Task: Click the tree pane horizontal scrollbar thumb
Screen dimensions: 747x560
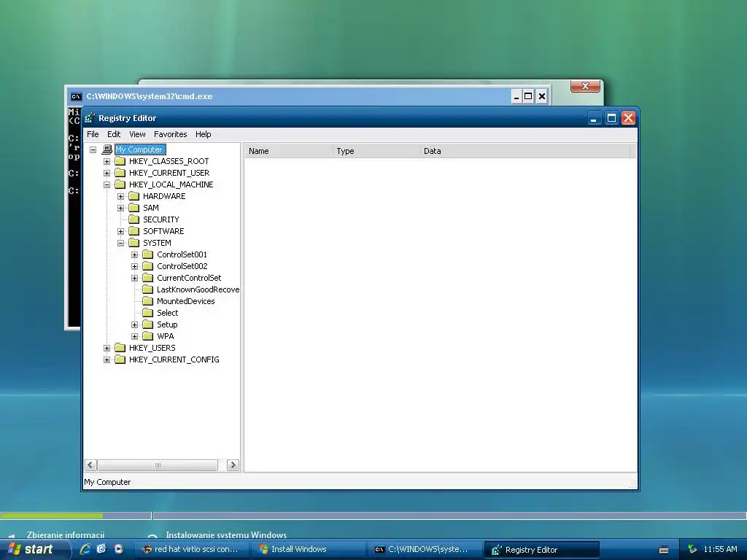Action: click(158, 465)
